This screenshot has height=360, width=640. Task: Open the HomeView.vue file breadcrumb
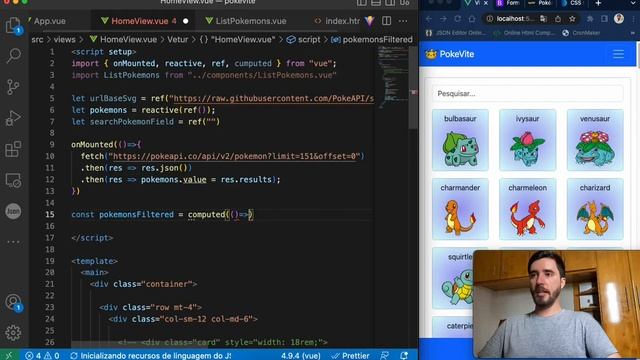(x=128, y=40)
